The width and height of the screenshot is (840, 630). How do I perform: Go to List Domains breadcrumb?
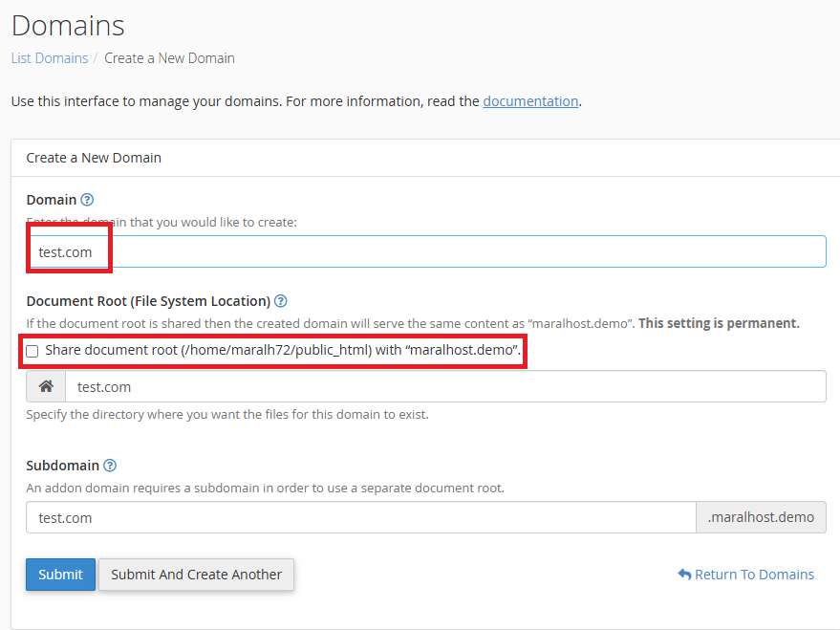click(x=49, y=58)
